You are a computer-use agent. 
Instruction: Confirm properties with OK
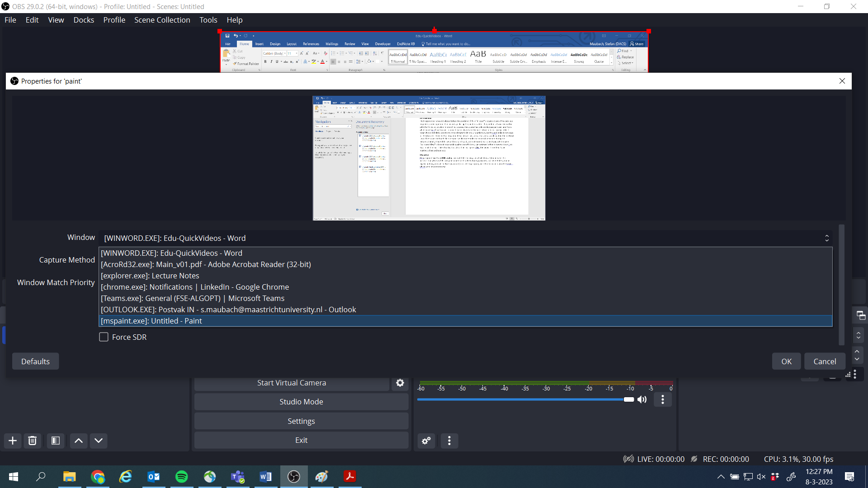(787, 361)
